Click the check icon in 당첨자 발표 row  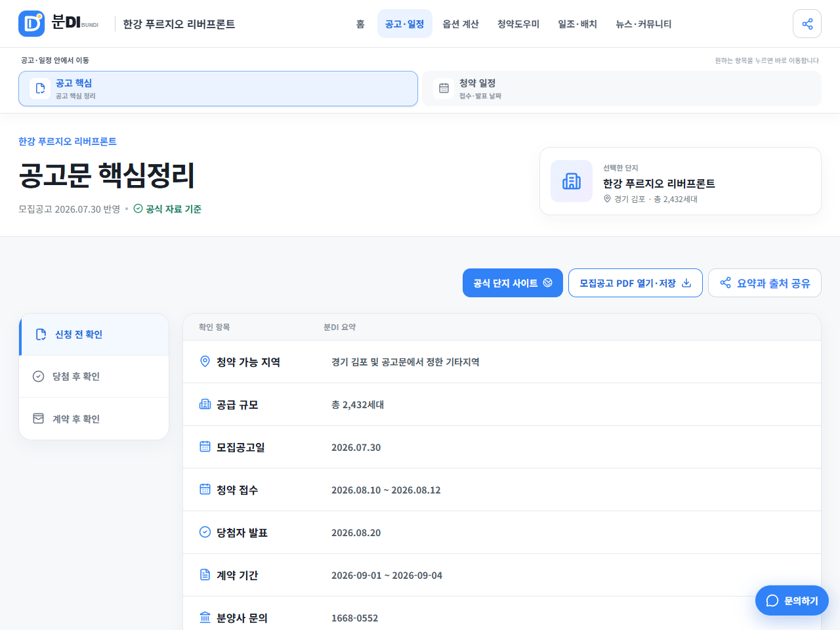tap(205, 532)
